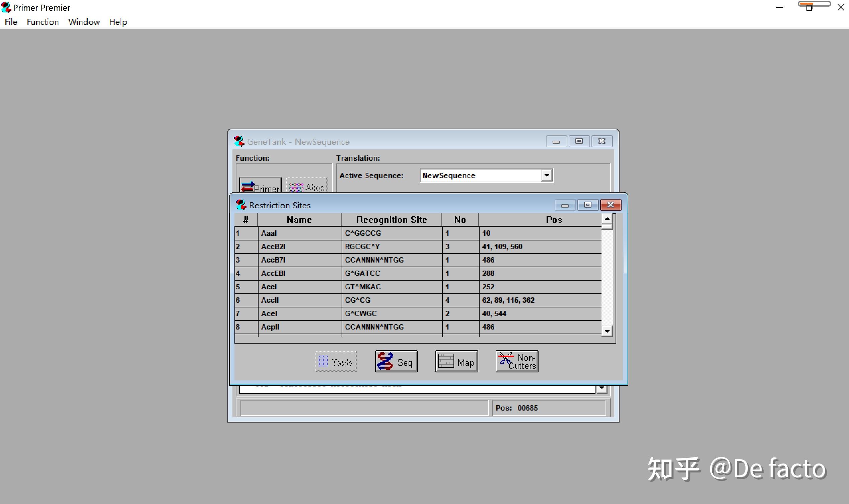Click the No column header
849x504 pixels.
(460, 220)
